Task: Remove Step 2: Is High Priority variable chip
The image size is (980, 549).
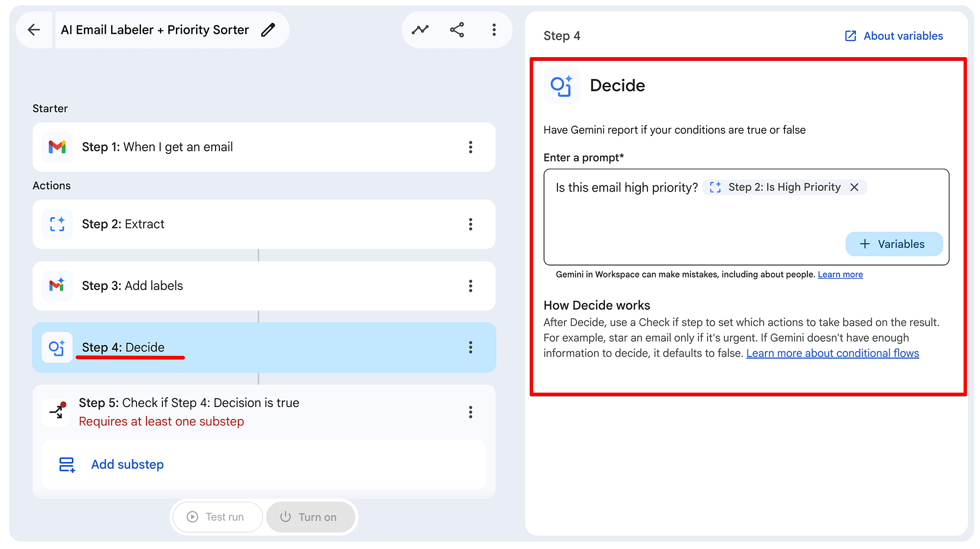Action: (x=854, y=187)
